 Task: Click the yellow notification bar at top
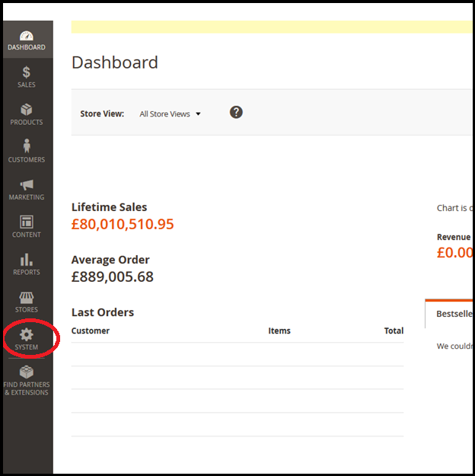point(272,27)
